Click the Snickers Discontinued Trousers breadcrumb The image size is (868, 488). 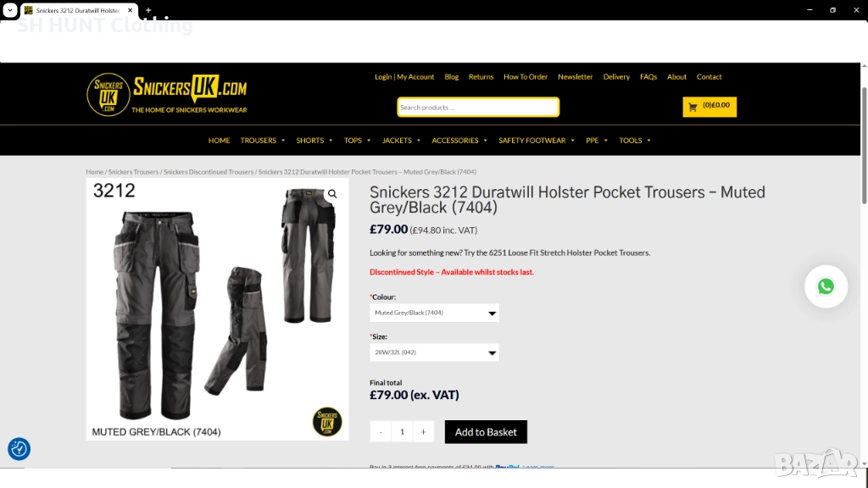pyautogui.click(x=209, y=172)
